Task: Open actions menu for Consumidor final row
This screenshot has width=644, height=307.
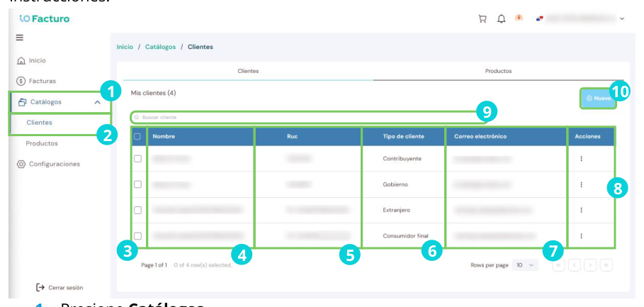Action: [x=581, y=236]
